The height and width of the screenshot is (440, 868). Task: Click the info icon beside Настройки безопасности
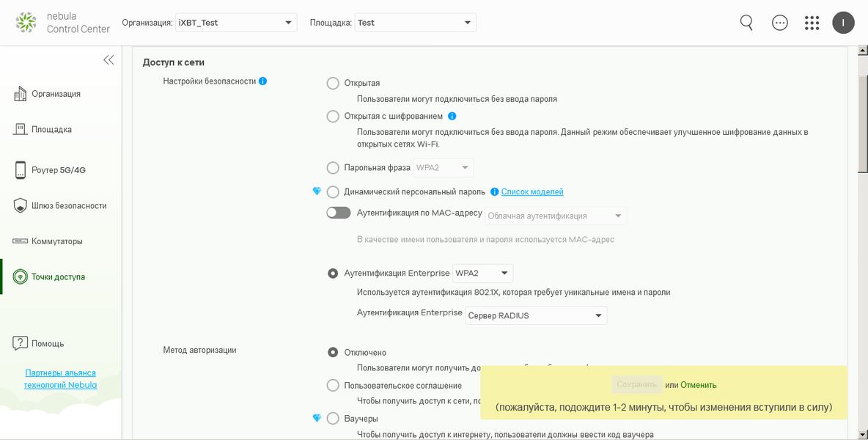pyautogui.click(x=263, y=81)
